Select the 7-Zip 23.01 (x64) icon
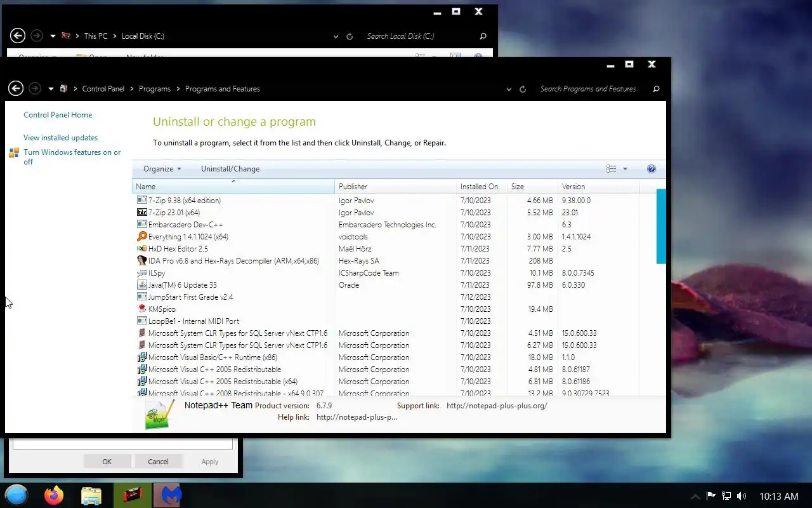This screenshot has height=508, width=812. pyautogui.click(x=142, y=212)
